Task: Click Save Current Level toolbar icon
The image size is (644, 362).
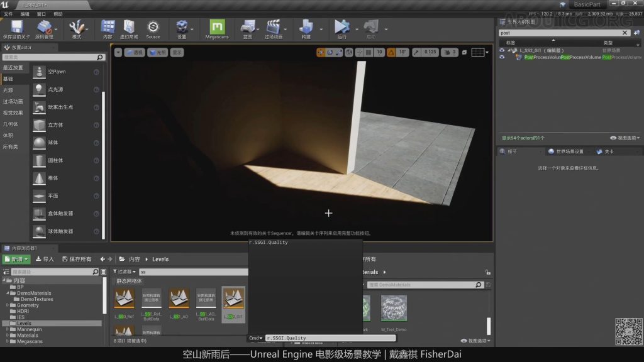Action: click(16, 26)
